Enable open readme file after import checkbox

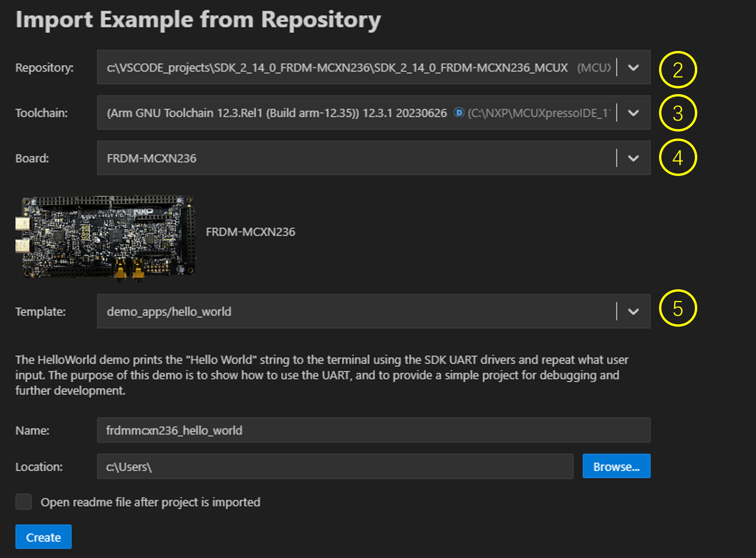[24, 502]
